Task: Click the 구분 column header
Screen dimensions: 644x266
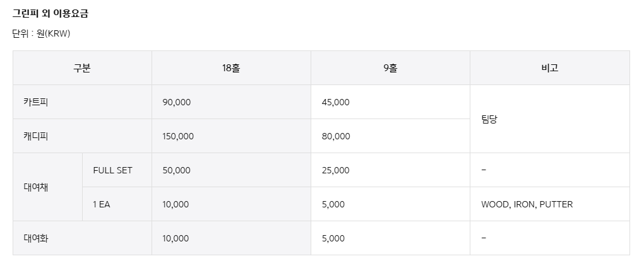Action: pos(82,68)
